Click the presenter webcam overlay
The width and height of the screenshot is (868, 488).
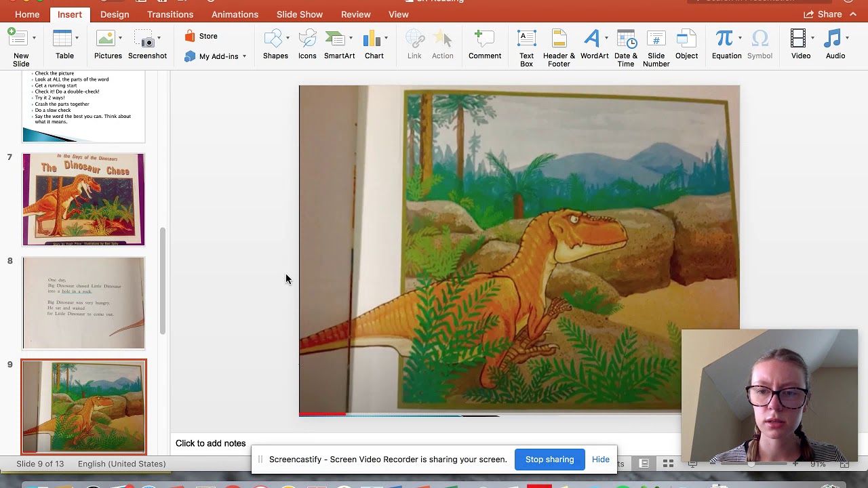(770, 396)
